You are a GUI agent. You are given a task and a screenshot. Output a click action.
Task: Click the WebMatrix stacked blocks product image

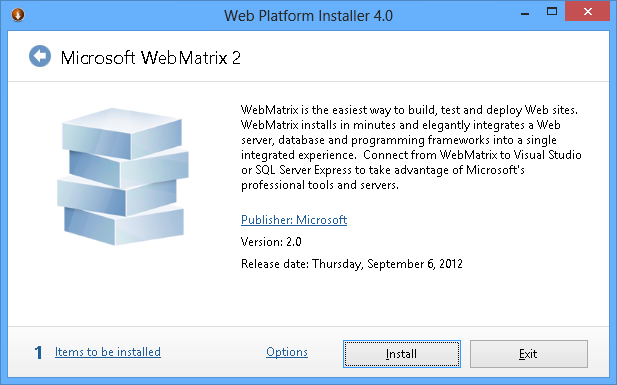[122, 177]
